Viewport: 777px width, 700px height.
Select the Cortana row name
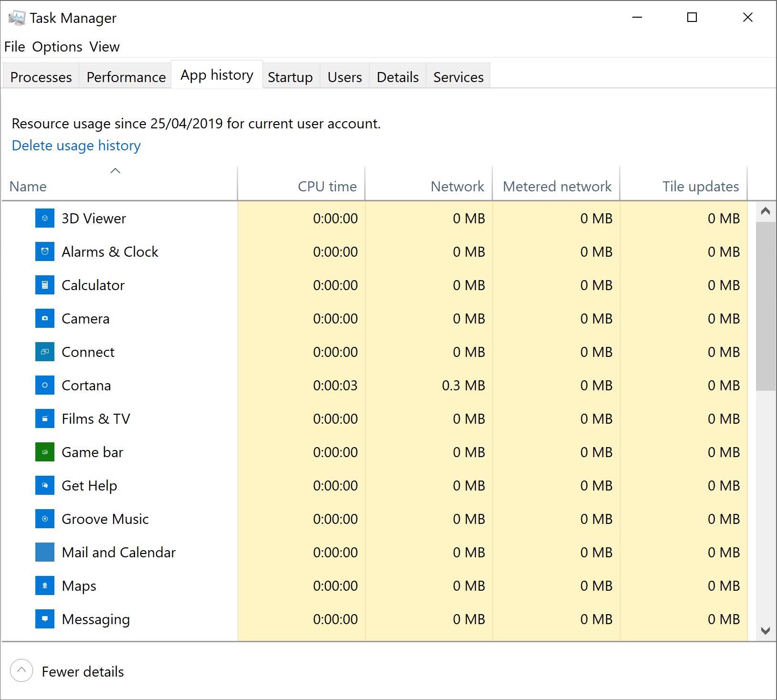86,385
